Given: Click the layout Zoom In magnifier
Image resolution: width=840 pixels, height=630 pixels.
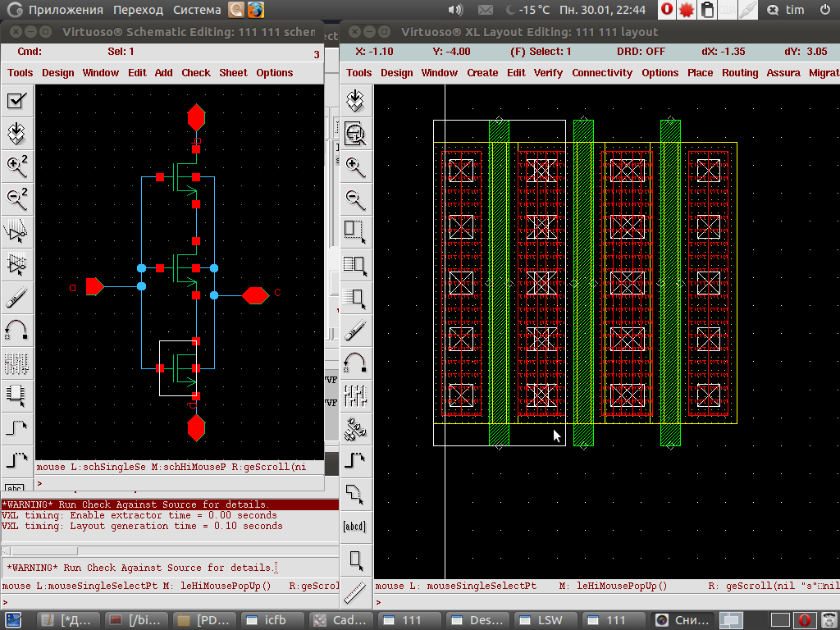Looking at the screenshot, I should [354, 166].
